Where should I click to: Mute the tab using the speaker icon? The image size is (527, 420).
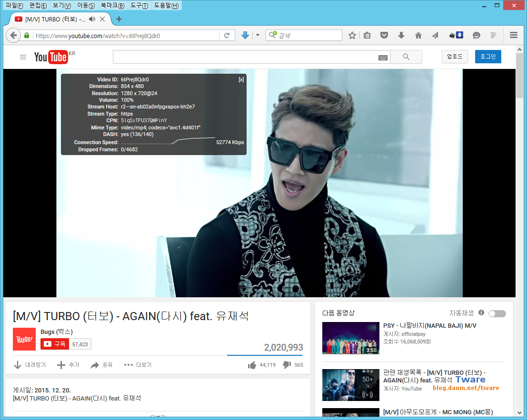(92, 19)
